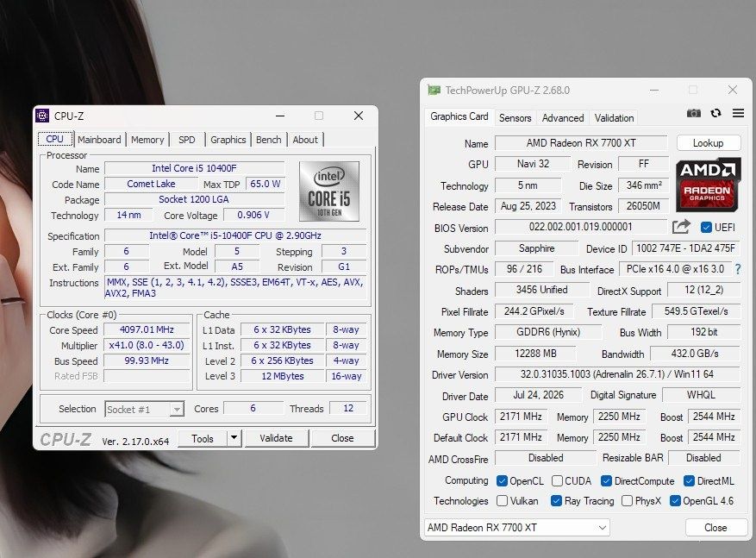Click the Close button in CPU-Z
Image resolution: width=756 pixels, height=558 pixels.
point(342,438)
